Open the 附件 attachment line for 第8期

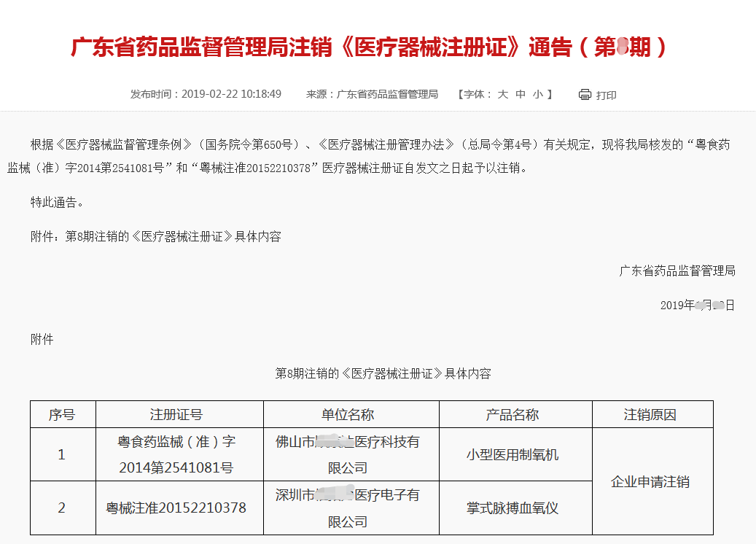(155, 236)
